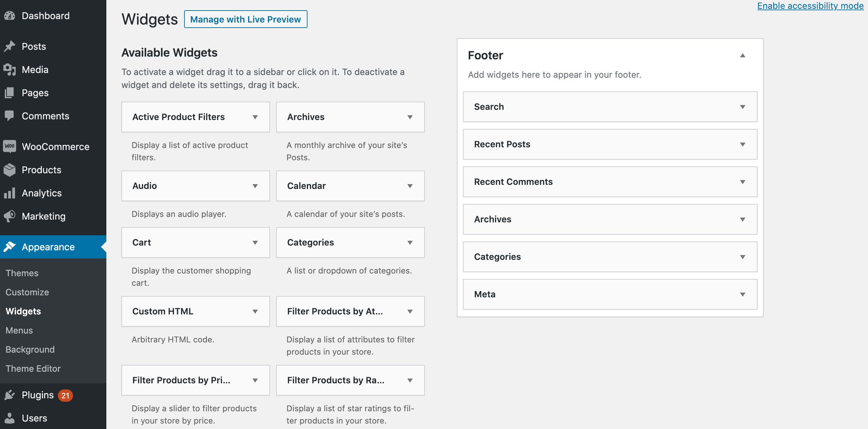Click the Dashboard gauge icon
Viewport: 868px width, 429px height.
point(10,16)
